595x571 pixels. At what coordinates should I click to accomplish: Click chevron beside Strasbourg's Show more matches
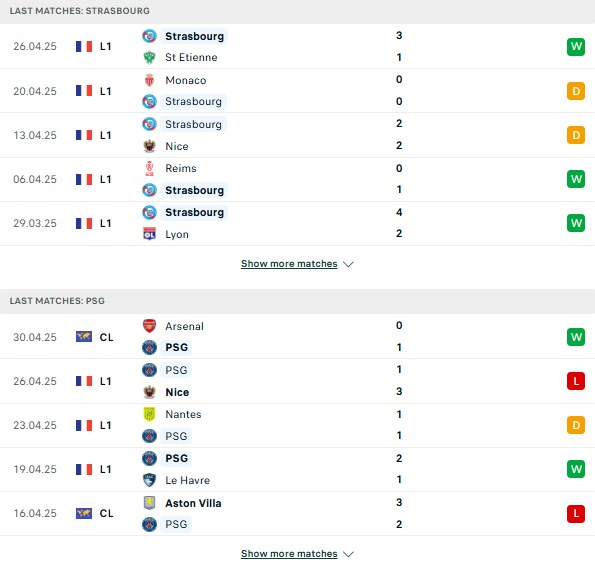[x=348, y=264]
